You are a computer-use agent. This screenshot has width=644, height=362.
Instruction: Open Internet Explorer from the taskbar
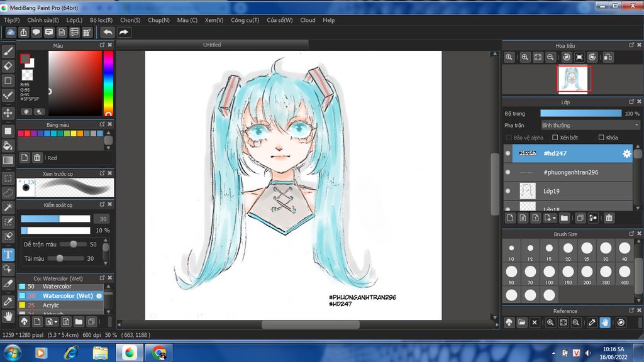[x=71, y=353]
